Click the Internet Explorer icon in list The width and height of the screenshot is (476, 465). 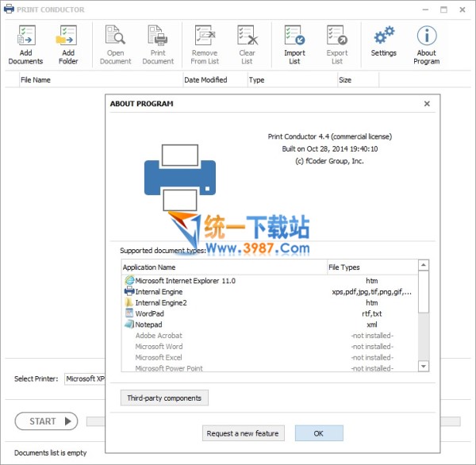tap(129, 280)
